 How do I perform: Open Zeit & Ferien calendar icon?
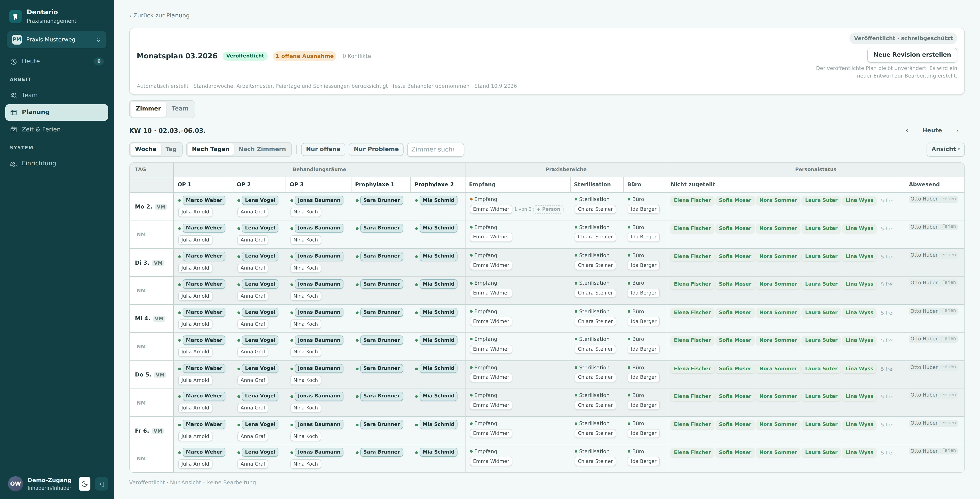[x=14, y=129]
